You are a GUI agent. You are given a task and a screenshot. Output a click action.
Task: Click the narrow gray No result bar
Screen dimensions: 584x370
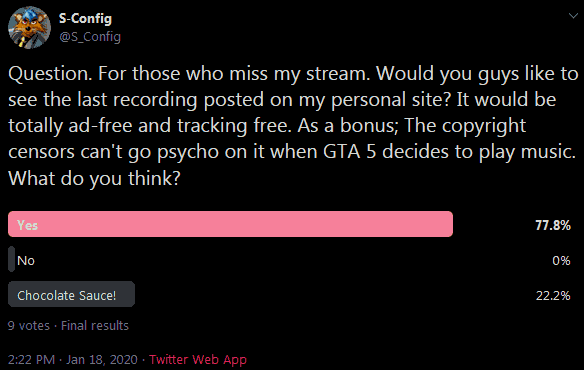[12, 259]
